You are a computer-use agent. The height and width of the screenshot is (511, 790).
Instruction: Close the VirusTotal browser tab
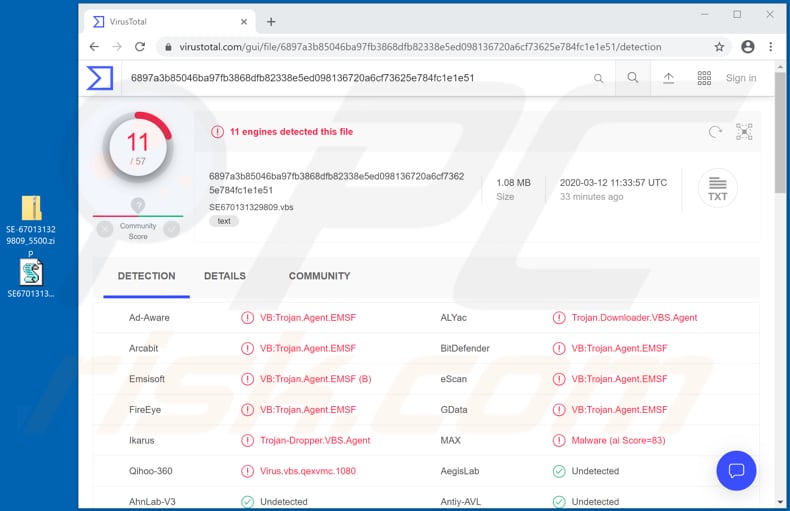244,22
